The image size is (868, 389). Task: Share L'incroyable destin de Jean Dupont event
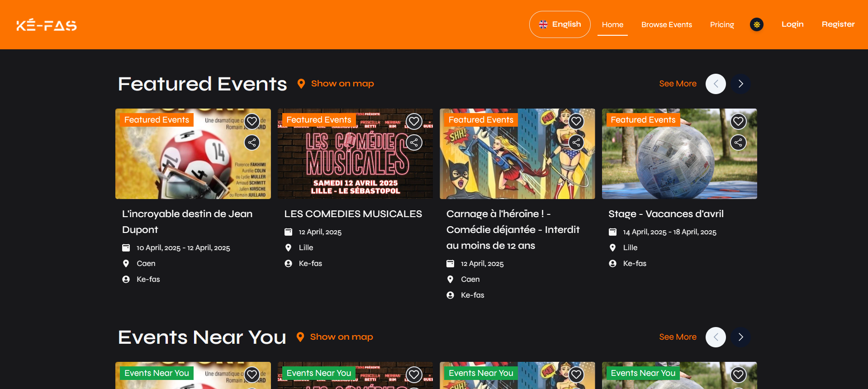coord(252,142)
